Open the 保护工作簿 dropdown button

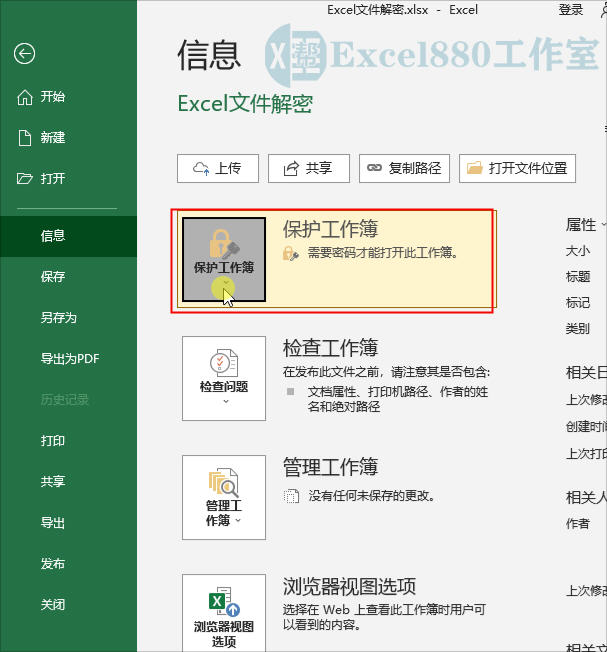(224, 259)
